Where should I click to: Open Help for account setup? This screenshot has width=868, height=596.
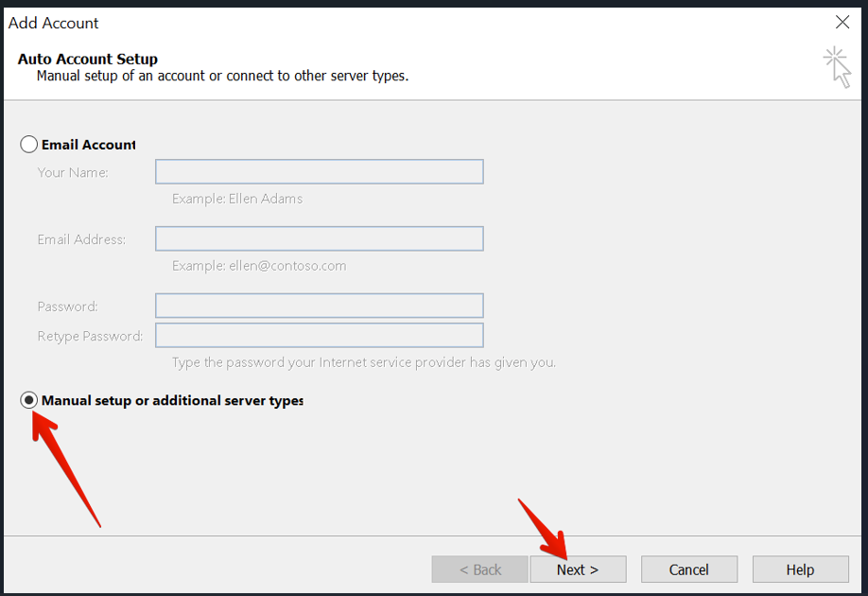[x=801, y=570]
